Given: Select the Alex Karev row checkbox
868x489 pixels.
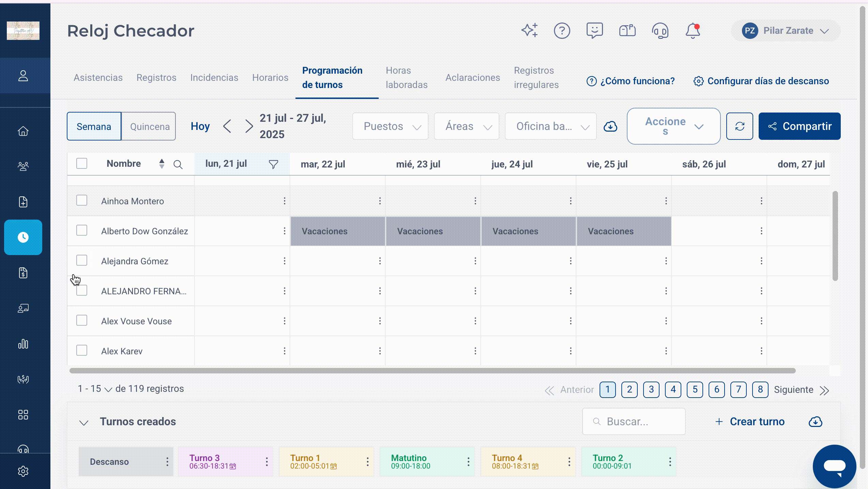Looking at the screenshot, I should [82, 351].
